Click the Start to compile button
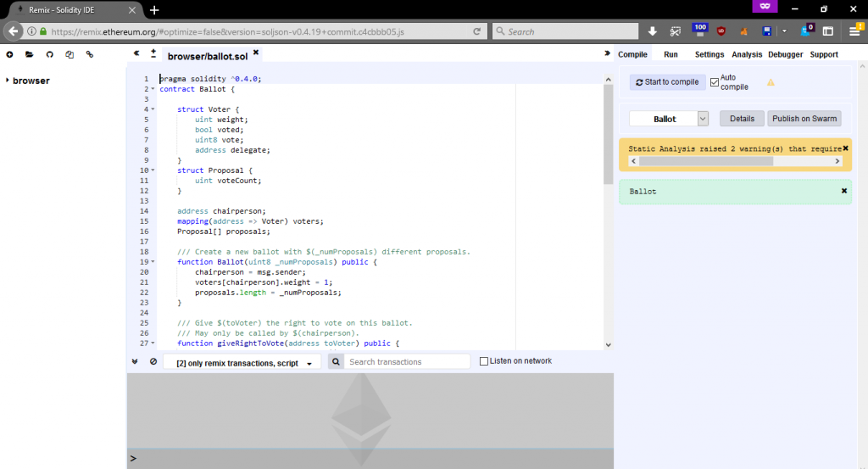The width and height of the screenshot is (868, 469). coord(667,82)
